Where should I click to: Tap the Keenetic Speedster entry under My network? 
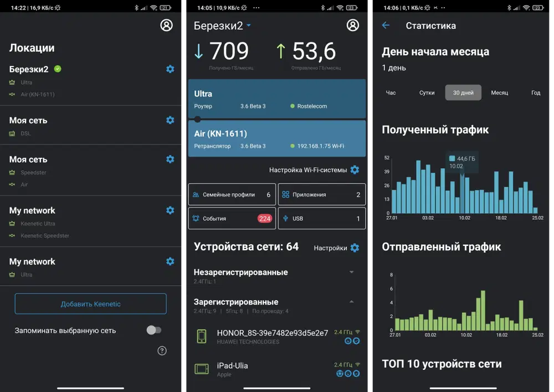pyautogui.click(x=45, y=235)
